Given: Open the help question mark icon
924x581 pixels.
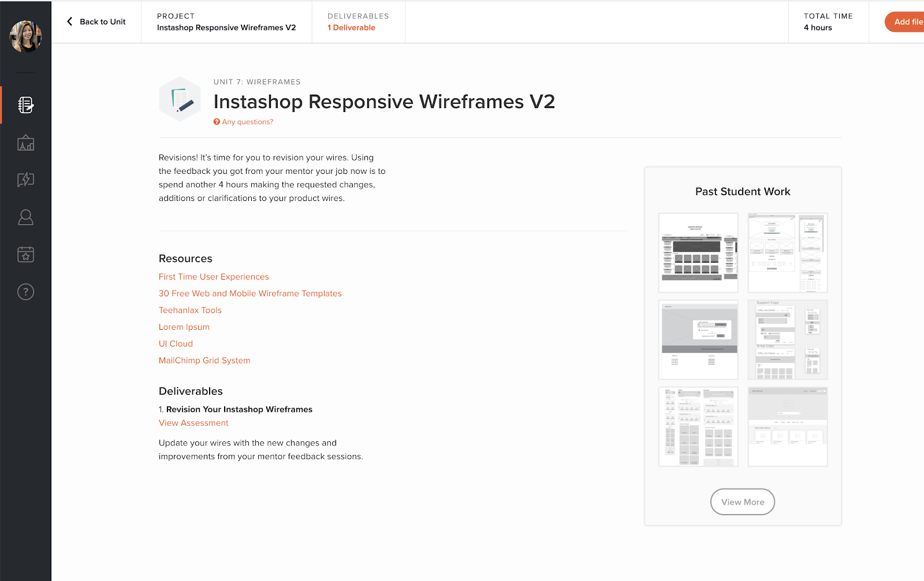Looking at the screenshot, I should coord(26,292).
